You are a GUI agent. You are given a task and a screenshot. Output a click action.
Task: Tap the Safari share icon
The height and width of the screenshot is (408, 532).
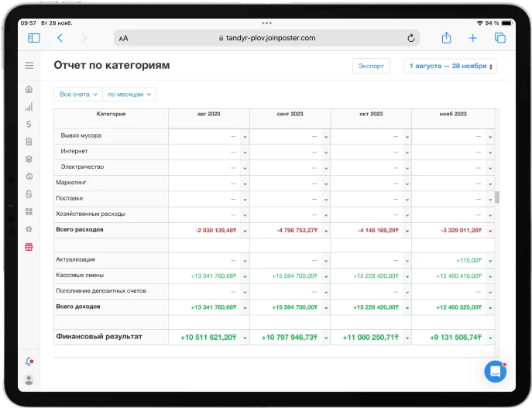pos(446,38)
